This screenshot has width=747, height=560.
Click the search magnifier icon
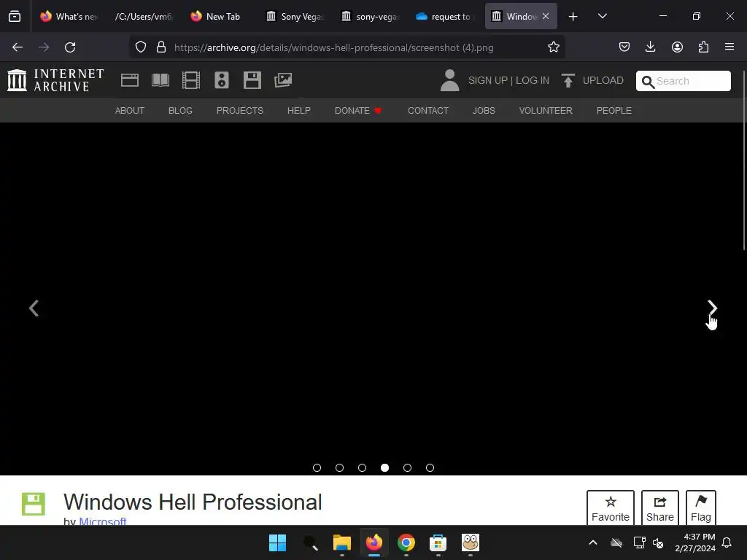648,82
